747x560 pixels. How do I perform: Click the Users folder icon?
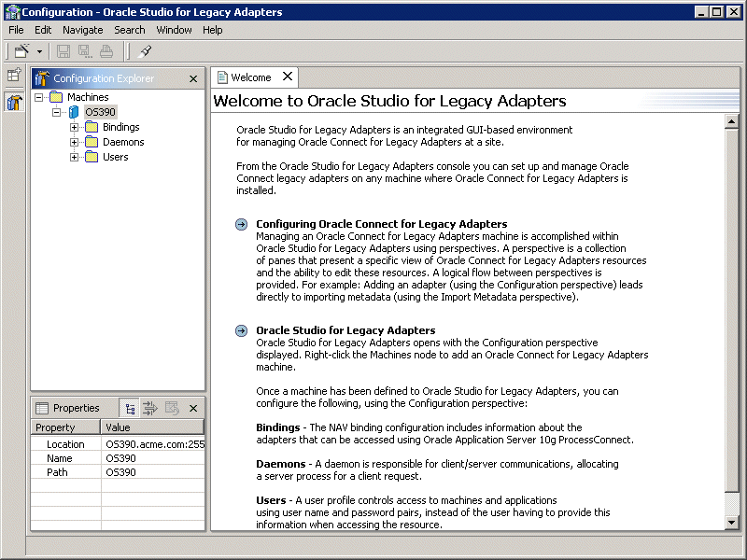click(x=92, y=157)
